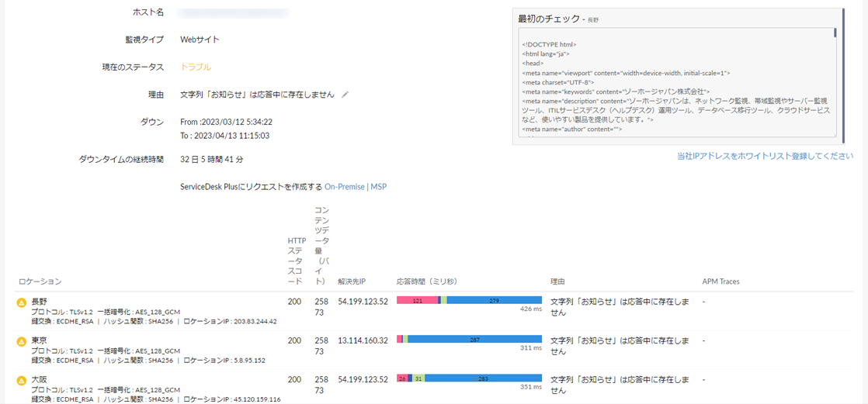Click the blue 287 segment in 東京's response bar
Screen dimensions: 868x404
(x=474, y=339)
